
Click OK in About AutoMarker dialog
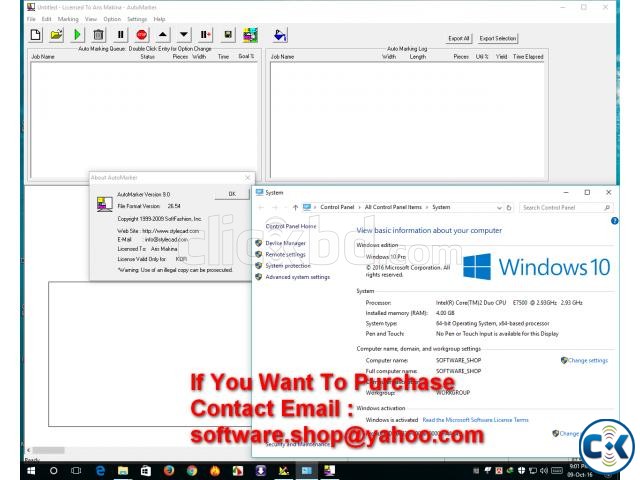tap(232, 194)
